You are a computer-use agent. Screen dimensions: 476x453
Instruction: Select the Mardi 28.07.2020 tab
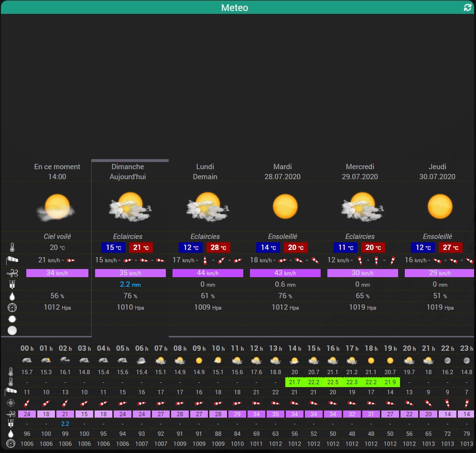282,172
